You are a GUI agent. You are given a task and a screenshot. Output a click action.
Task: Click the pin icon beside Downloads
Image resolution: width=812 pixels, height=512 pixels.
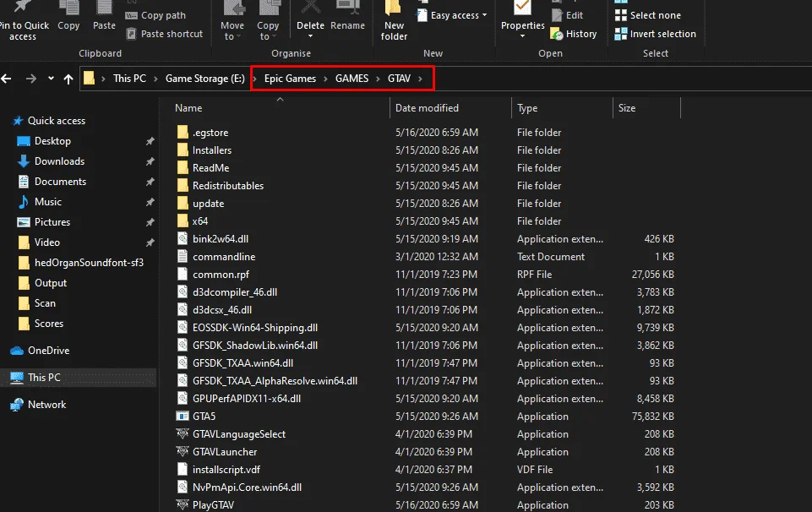click(x=150, y=161)
